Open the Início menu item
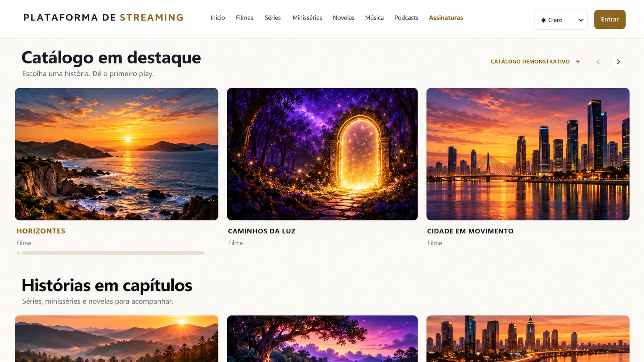 218,18
